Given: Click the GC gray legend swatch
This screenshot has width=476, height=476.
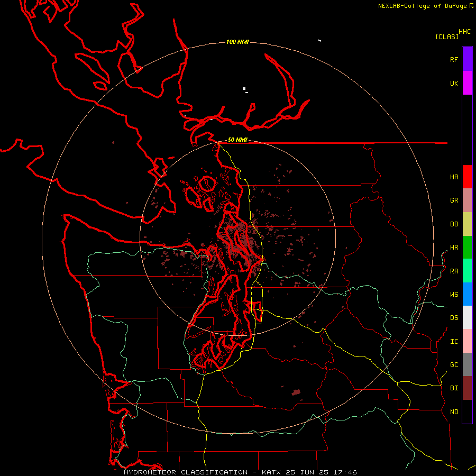Looking at the screenshot, I should coord(467,364).
